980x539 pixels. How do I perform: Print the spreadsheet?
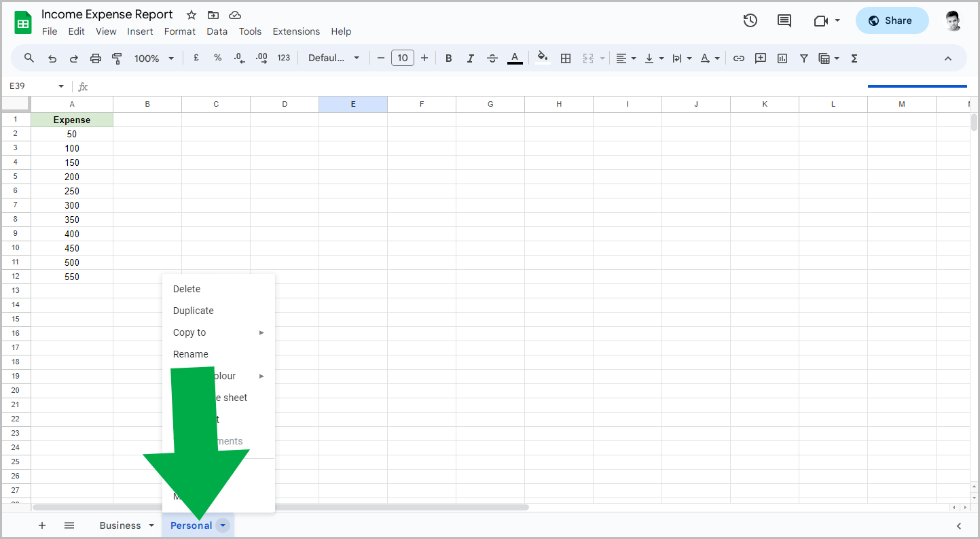[96, 58]
